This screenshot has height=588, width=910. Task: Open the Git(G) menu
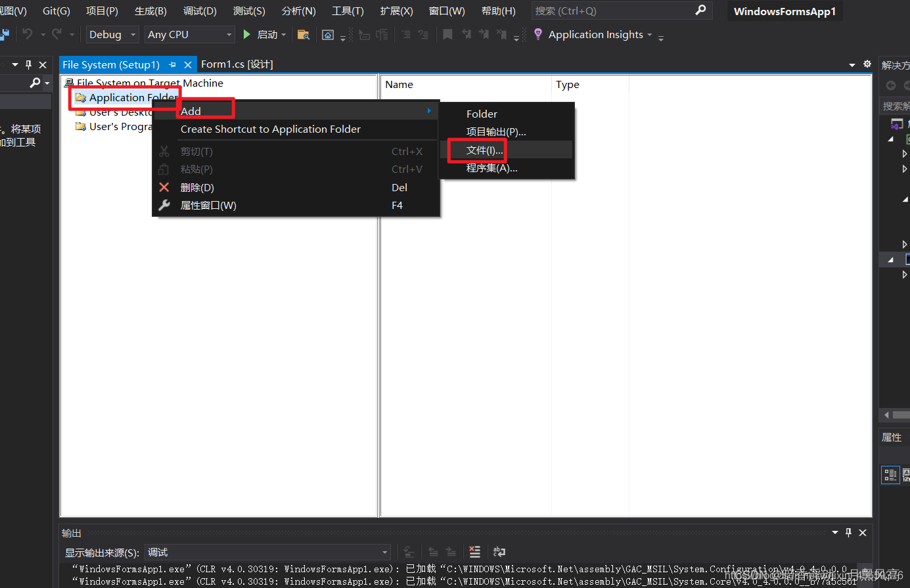(56, 11)
